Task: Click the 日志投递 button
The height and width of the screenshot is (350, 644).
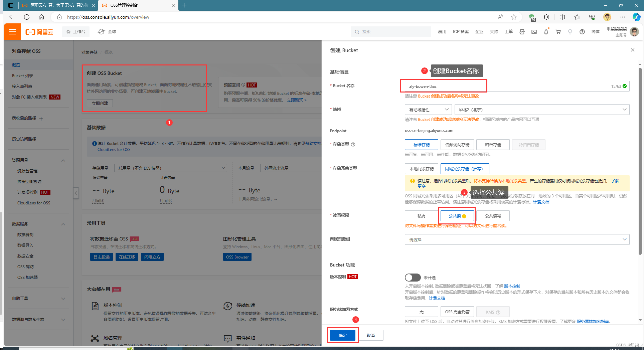Action: [102, 257]
